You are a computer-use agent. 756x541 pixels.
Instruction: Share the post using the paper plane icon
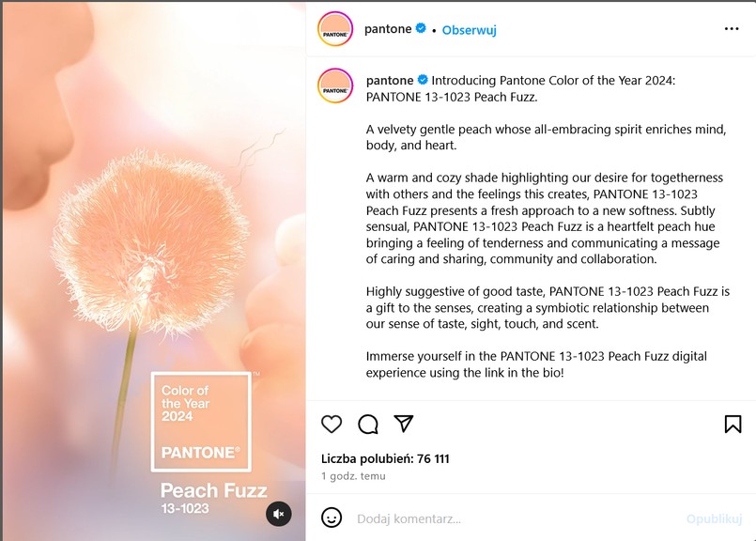pyautogui.click(x=403, y=425)
